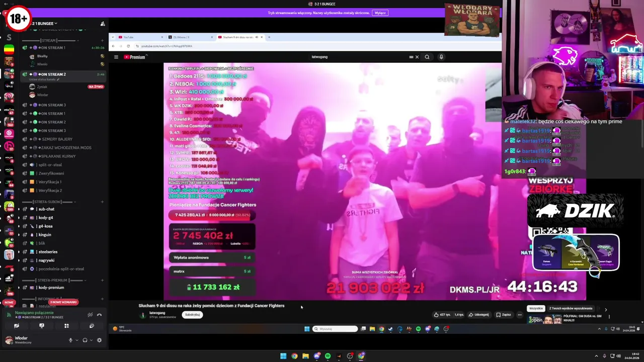
Task: Toggle screen share in voice panel
Action: 42,326
